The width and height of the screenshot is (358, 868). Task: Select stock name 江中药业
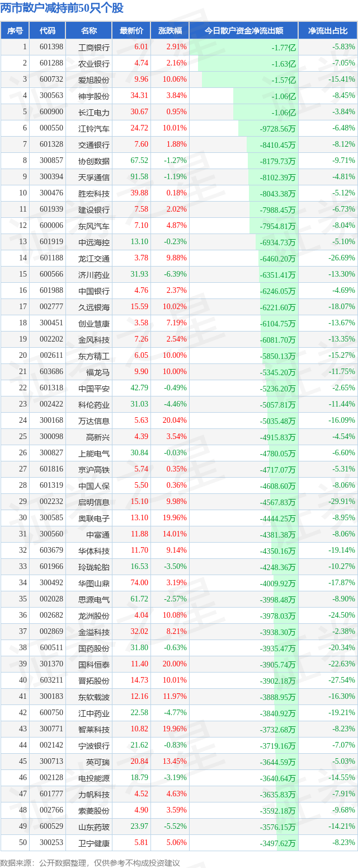(94, 713)
